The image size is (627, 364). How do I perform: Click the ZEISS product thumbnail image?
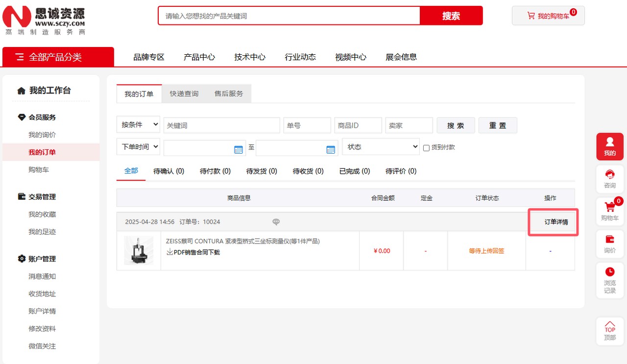139,250
